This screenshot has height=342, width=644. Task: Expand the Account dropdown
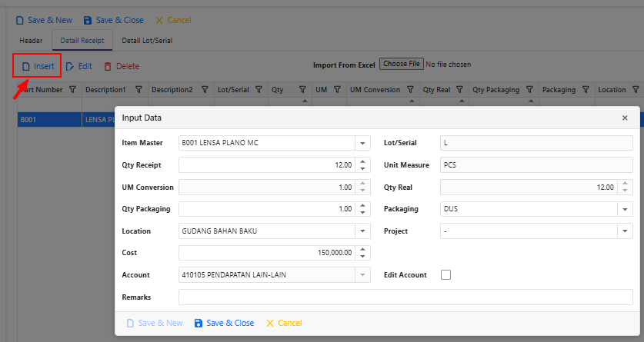(362, 275)
